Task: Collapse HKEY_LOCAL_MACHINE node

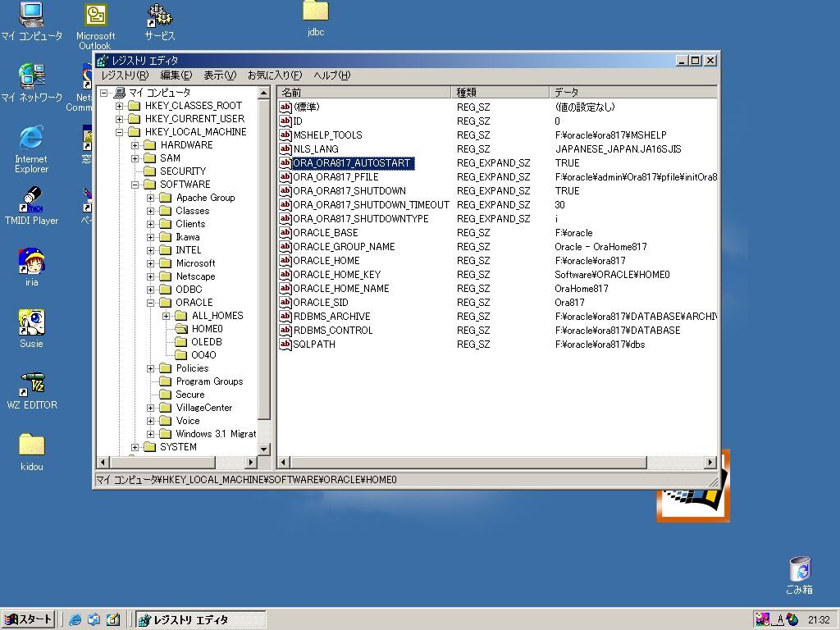Action: coord(120,132)
